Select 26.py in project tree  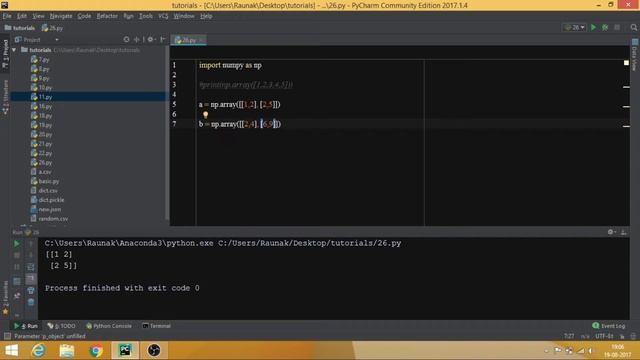pyautogui.click(x=41, y=162)
